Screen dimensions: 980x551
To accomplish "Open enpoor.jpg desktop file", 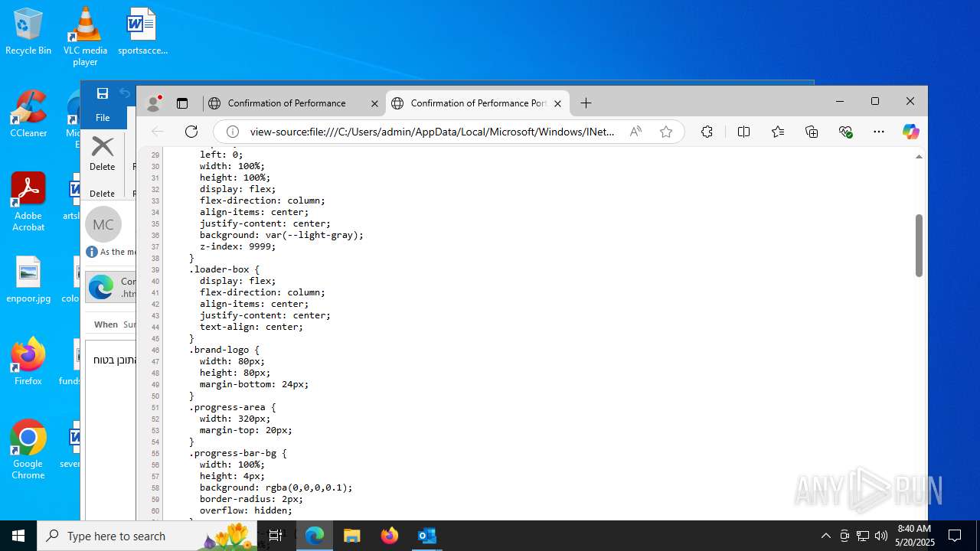I will tap(28, 280).
